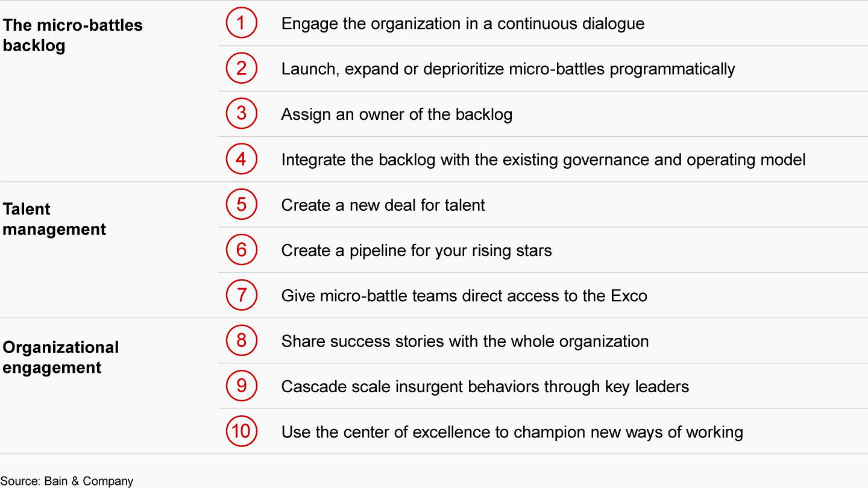Select the circled number 4 icon
868x488 pixels.
pos(242,160)
